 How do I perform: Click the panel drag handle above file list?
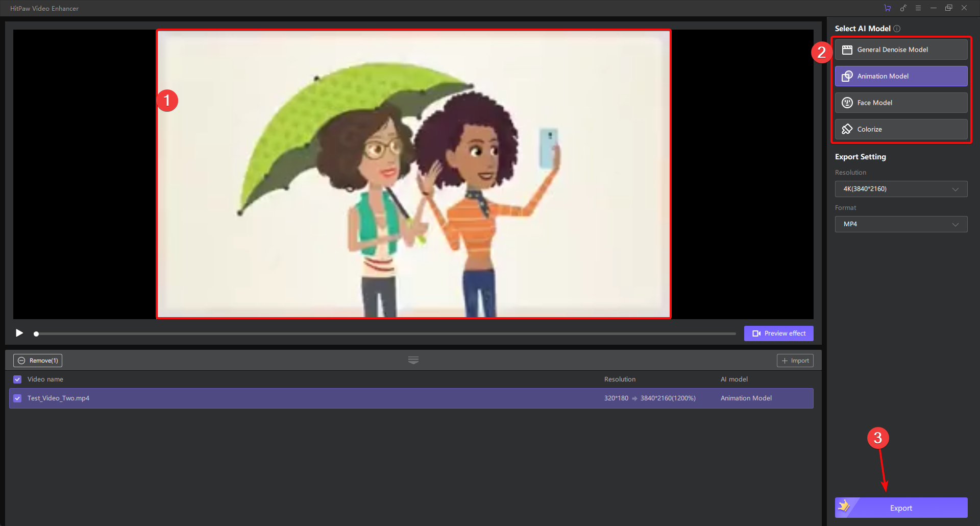pos(413,360)
